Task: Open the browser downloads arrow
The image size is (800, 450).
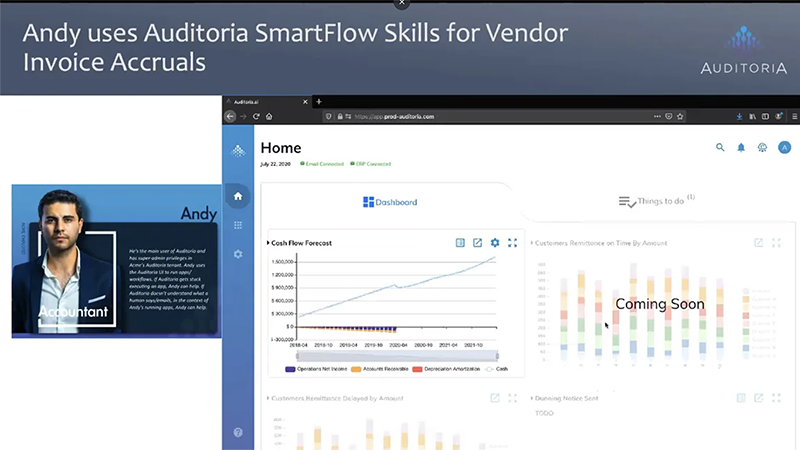Action: 739,116
